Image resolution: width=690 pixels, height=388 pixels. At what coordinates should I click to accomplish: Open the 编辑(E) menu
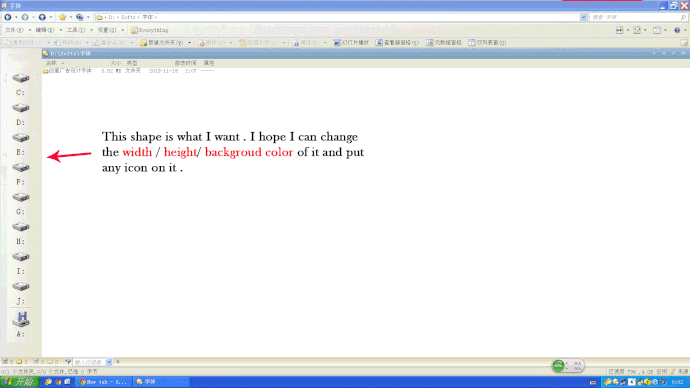pos(45,30)
